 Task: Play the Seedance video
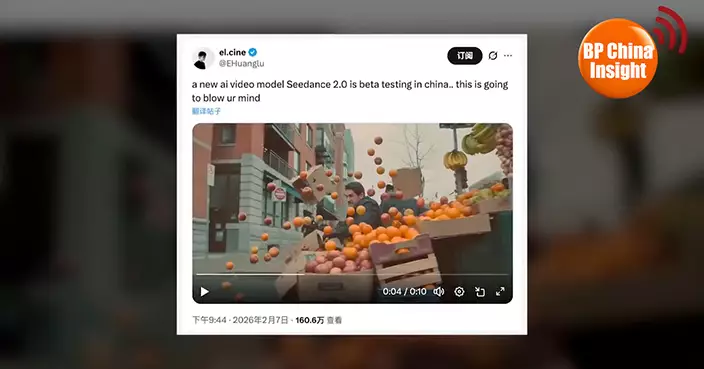204,292
